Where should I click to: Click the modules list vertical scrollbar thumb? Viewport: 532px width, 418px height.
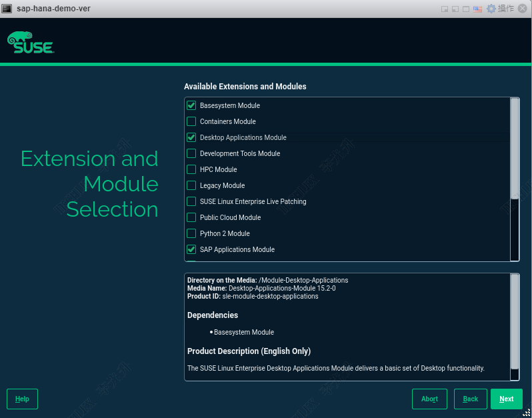point(515,149)
